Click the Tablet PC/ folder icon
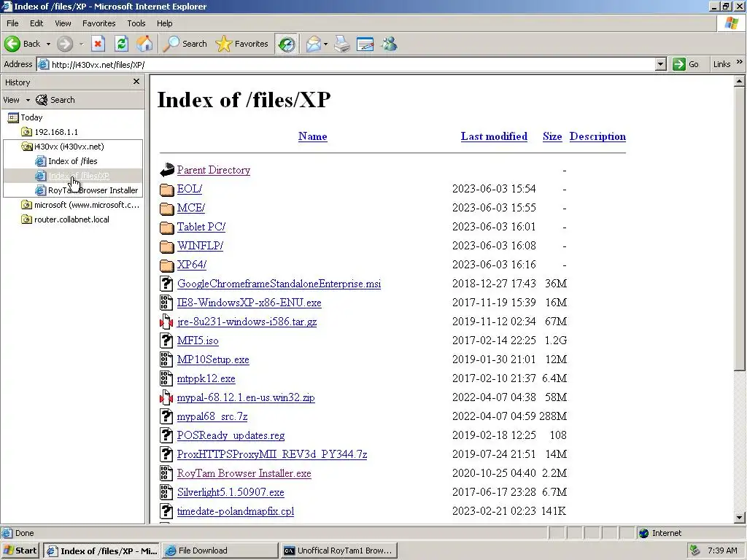 coord(166,227)
